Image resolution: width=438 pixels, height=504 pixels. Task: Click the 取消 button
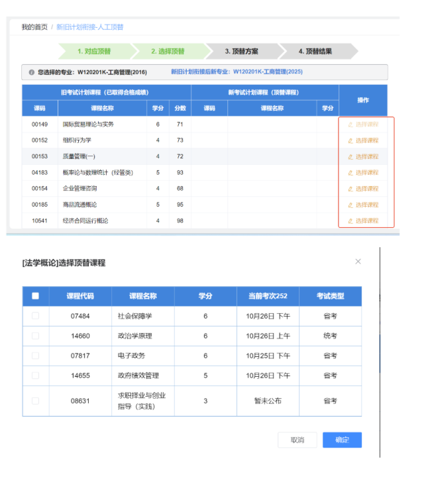298,440
